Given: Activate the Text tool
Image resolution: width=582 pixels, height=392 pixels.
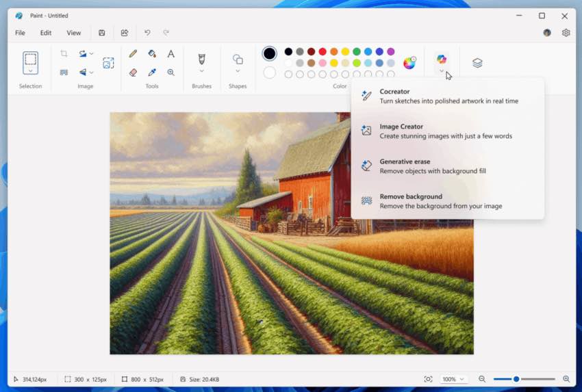Looking at the screenshot, I should 170,53.
